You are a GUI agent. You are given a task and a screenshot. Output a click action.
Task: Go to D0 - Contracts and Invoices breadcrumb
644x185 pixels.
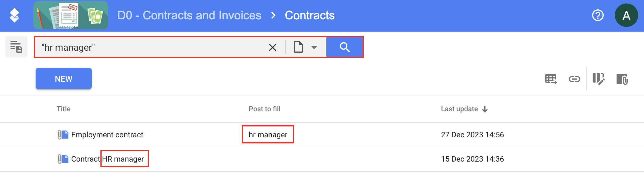pyautogui.click(x=189, y=15)
